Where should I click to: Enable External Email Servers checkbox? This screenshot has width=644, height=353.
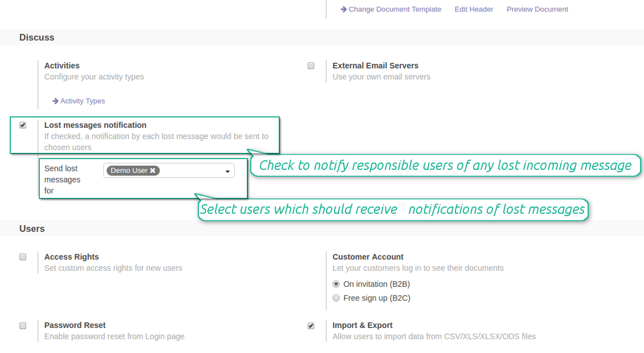[311, 66]
